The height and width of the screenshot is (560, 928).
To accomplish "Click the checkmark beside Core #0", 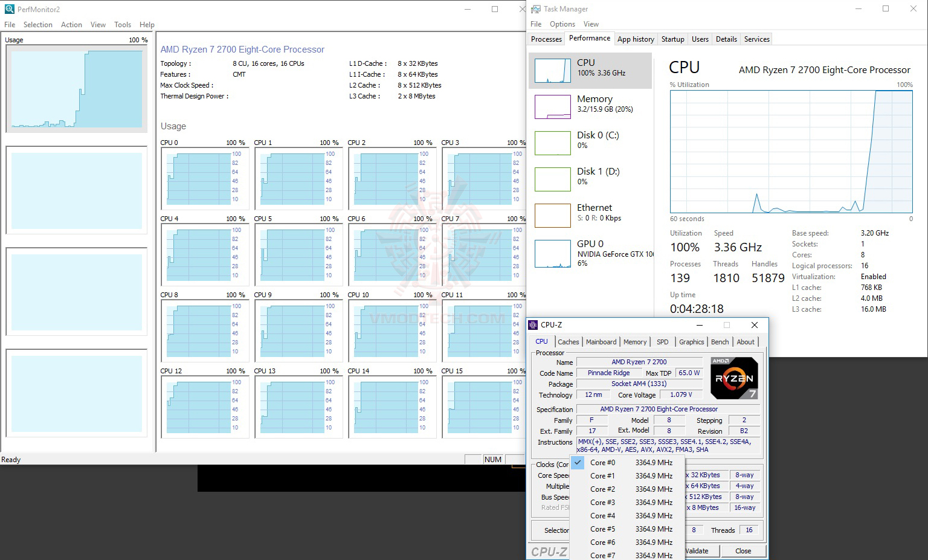I will coord(578,463).
